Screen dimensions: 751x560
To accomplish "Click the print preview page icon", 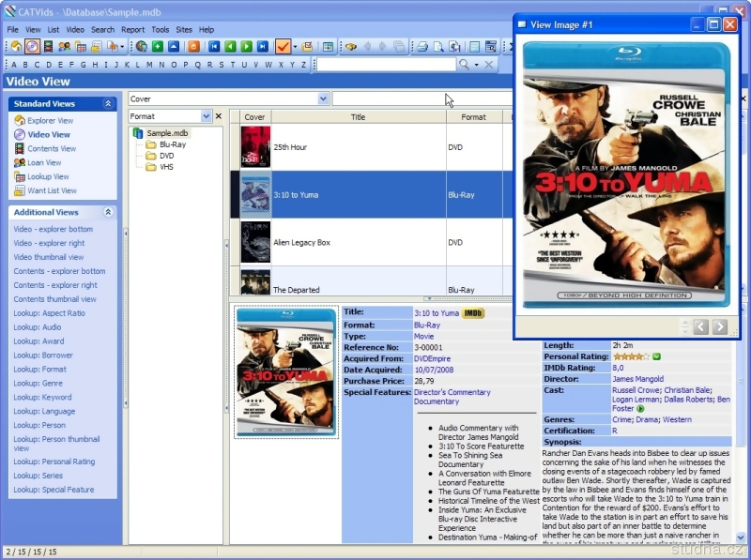I will click(x=438, y=46).
